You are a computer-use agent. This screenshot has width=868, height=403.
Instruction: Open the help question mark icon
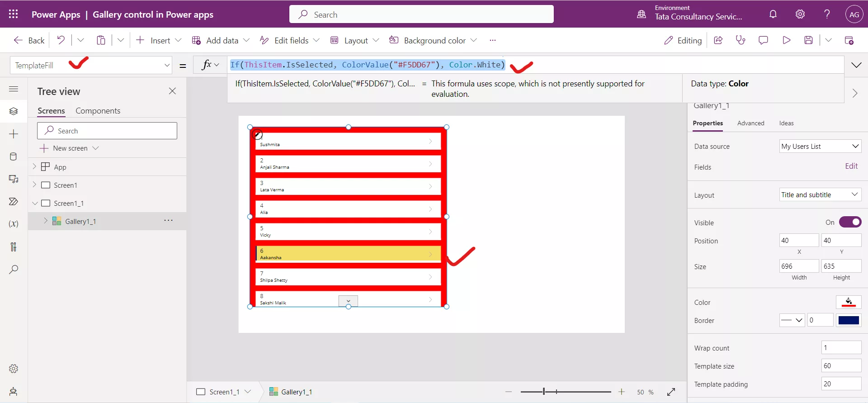coord(827,14)
